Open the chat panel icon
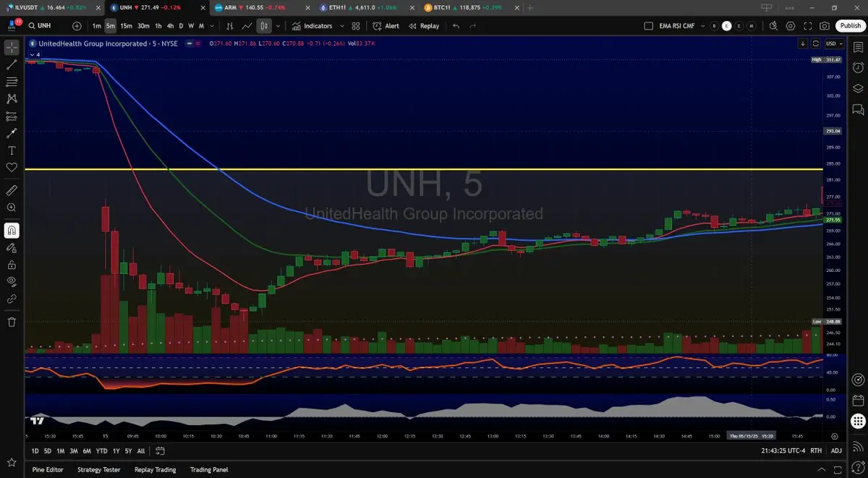Viewport: 868px width, 478px height. click(x=858, y=110)
